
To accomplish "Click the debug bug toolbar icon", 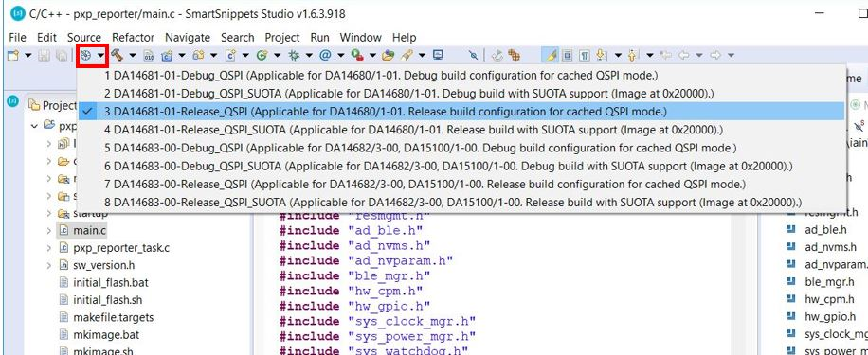I will coord(294,55).
